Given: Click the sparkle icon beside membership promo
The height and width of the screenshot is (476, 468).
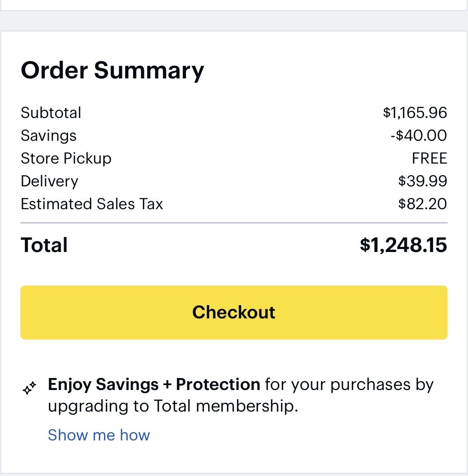Looking at the screenshot, I should tap(29, 388).
